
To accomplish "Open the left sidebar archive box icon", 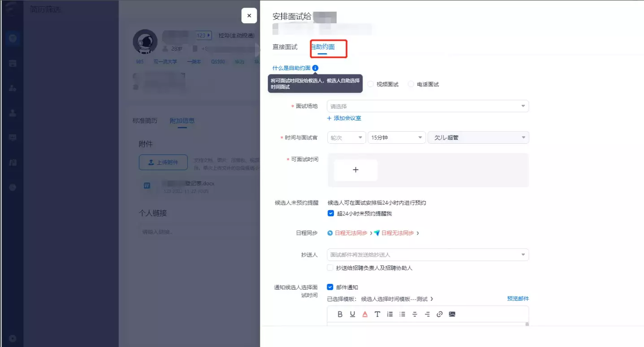I will (x=13, y=64).
